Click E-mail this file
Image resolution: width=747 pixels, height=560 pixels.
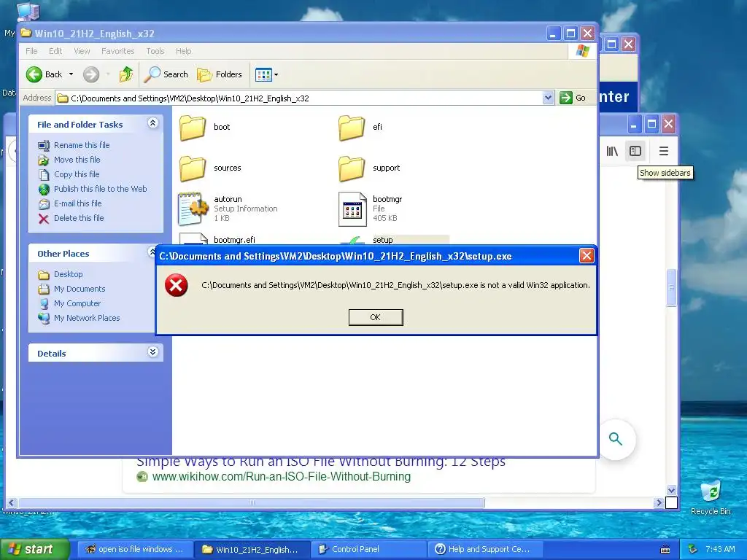pyautogui.click(x=77, y=203)
